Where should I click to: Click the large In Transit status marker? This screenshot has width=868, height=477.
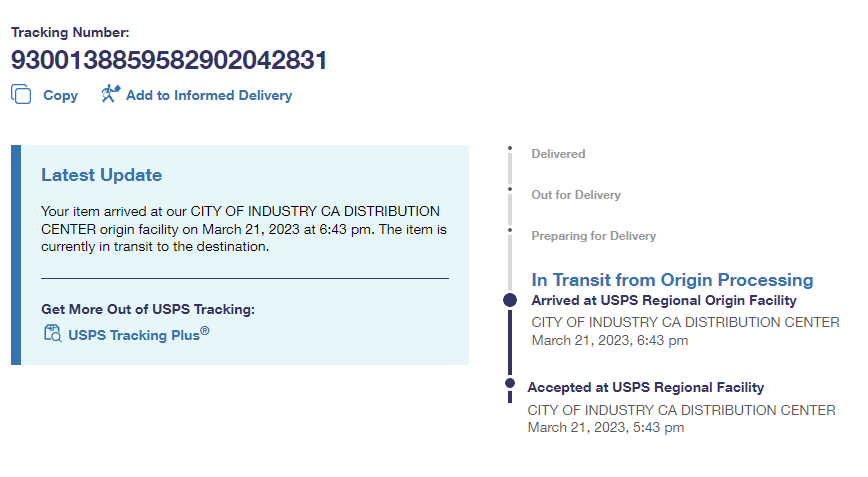[x=510, y=300]
